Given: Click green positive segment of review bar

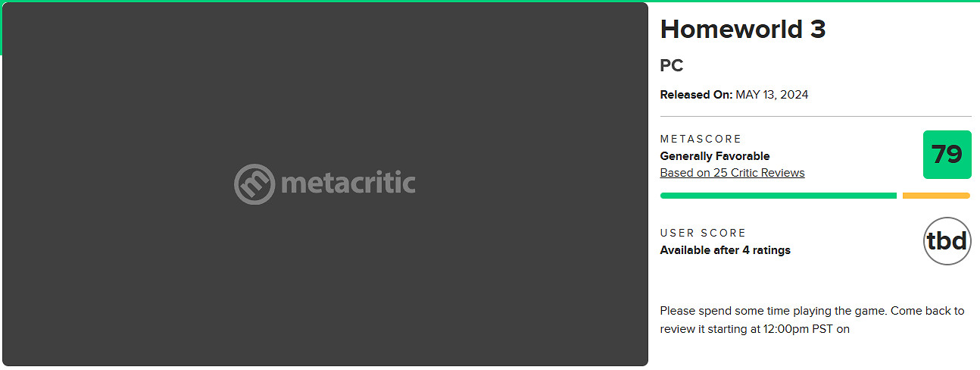Looking at the screenshot, I should pyautogui.click(x=778, y=196).
